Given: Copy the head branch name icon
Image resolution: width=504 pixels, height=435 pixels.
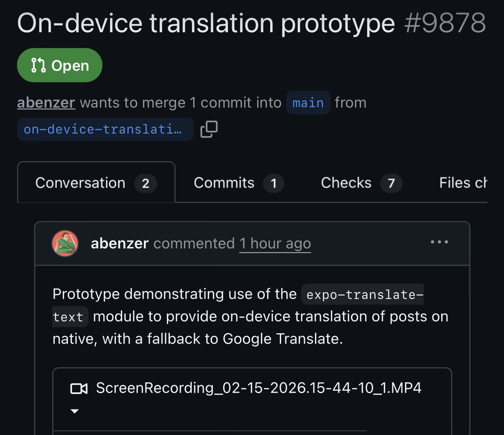Looking at the screenshot, I should coord(209,129).
